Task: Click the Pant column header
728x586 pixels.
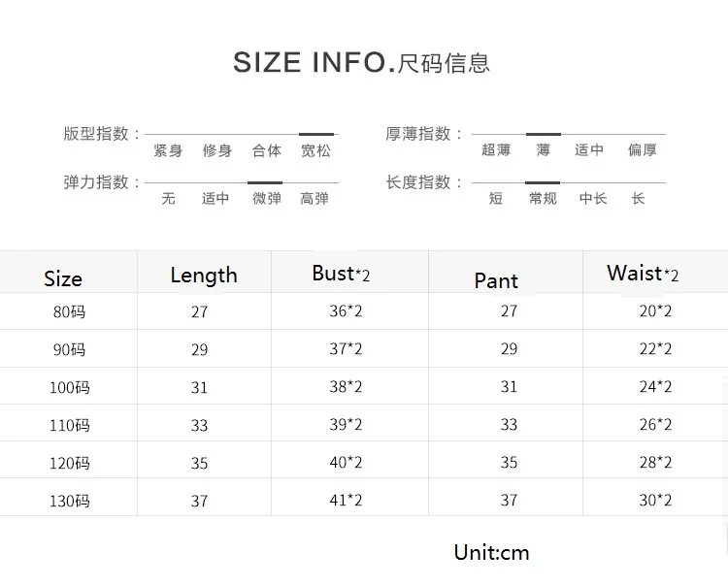Action: click(496, 280)
